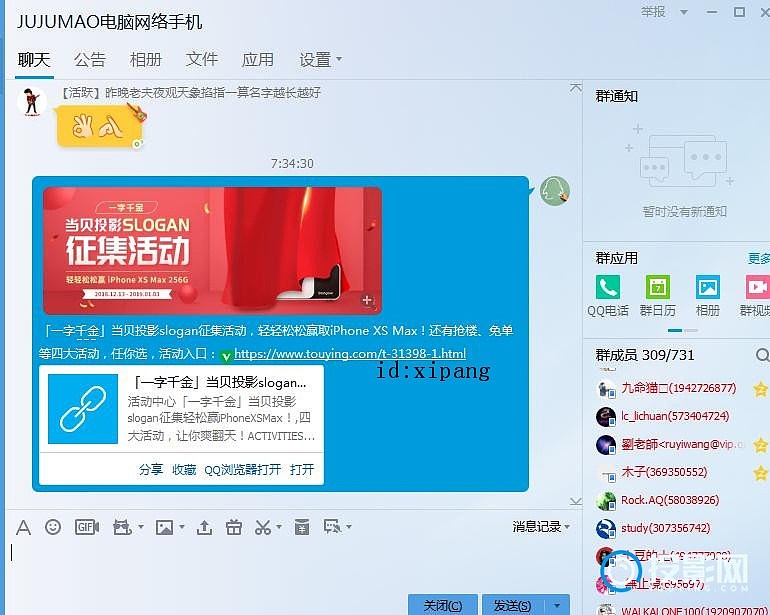Click 更多 in the 群应用 section
Viewport: 770px width, 615px height.
(x=759, y=258)
